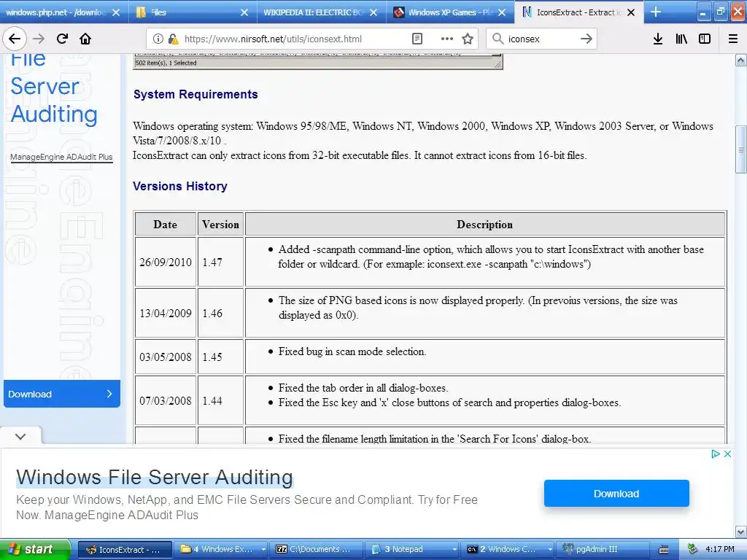The image size is (747, 560).
Task: Toggle the sidebar view
Action: click(x=705, y=39)
